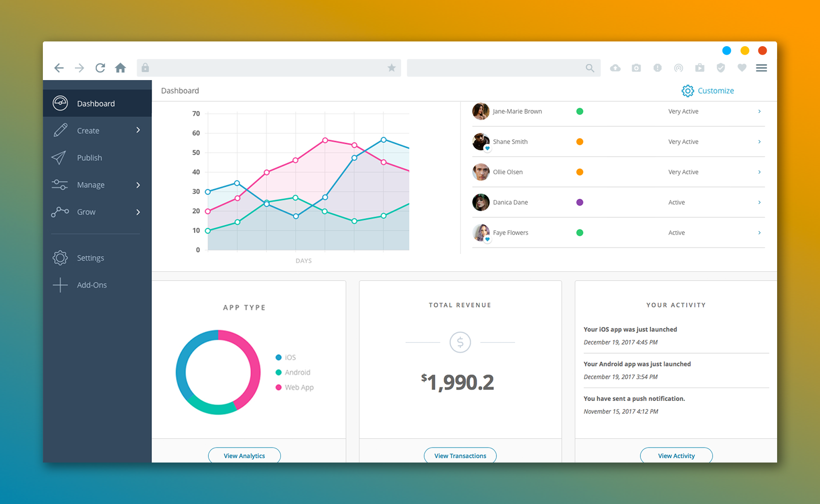Click the heart favorites icon in toolbar
This screenshot has width=820, height=504.
pyautogui.click(x=742, y=68)
